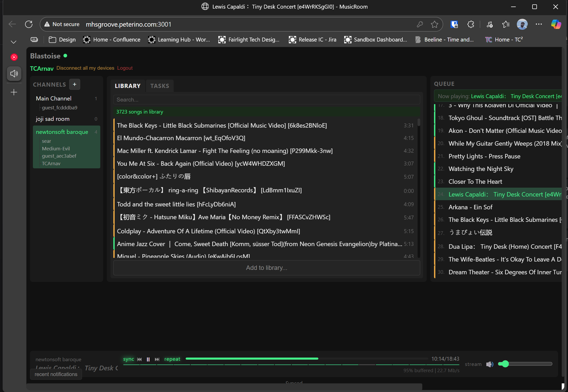The width and height of the screenshot is (568, 392).
Task: Open the browser extensions puzzle icon
Action: click(x=471, y=24)
